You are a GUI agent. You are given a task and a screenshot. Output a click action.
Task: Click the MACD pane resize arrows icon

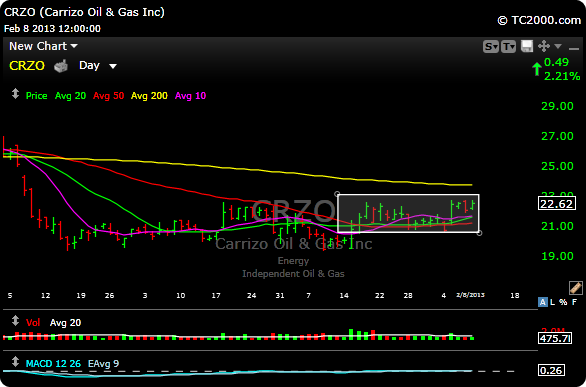point(15,362)
